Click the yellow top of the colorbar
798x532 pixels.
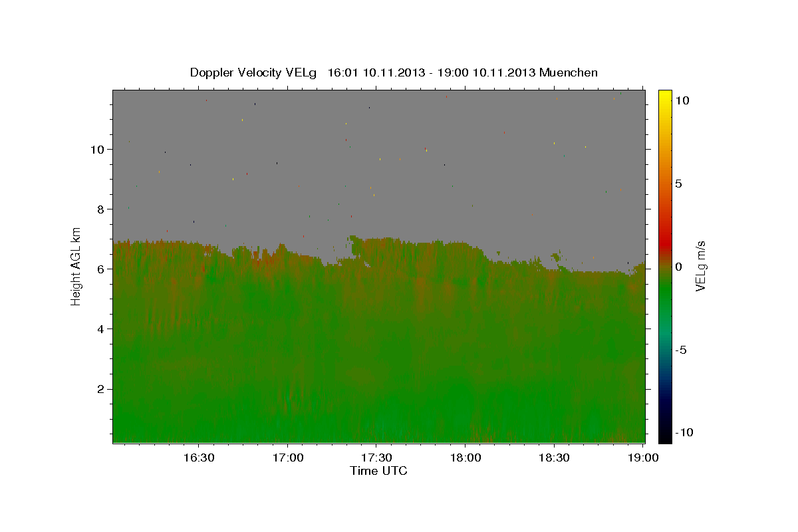tap(664, 96)
